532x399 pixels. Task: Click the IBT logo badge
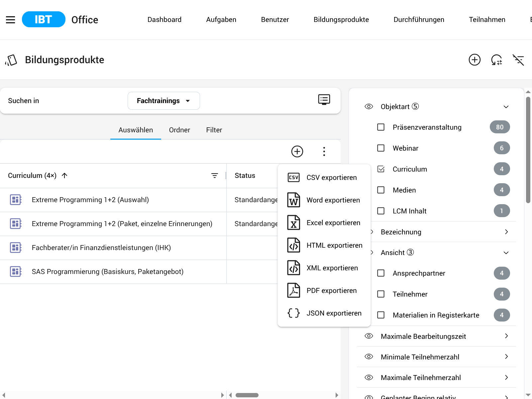[44, 19]
